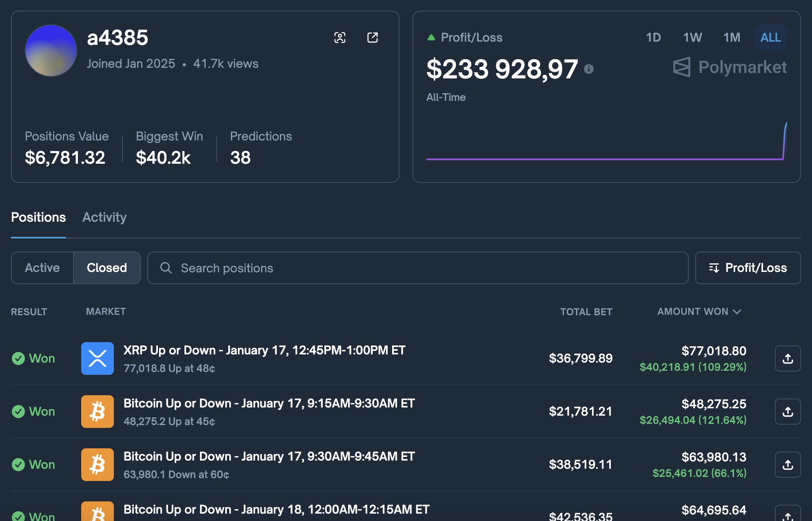This screenshot has width=812, height=521.
Task: Set the chart timeframe to 1D
Action: [653, 38]
